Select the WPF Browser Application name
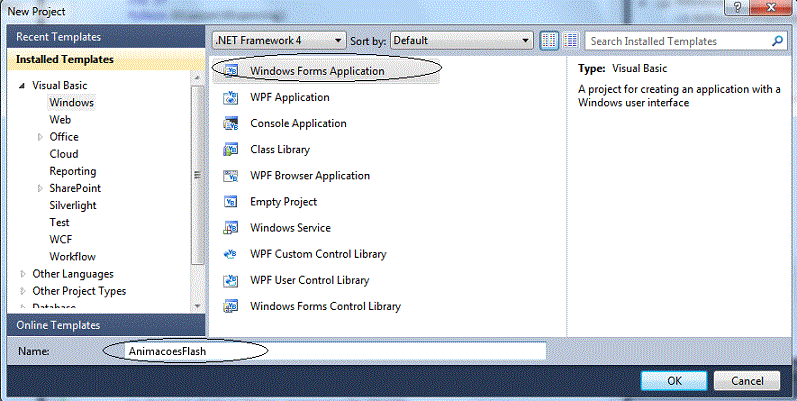This screenshot has width=797, height=401. click(x=310, y=176)
